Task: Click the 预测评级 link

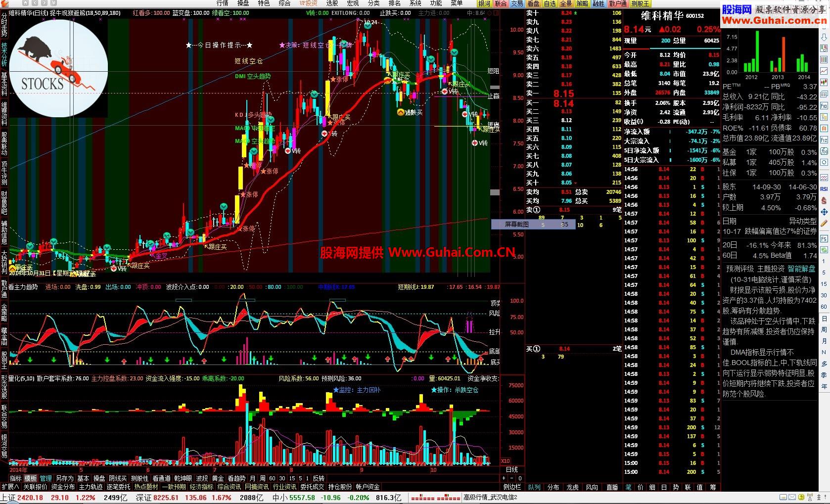Action: pyautogui.click(x=740, y=269)
